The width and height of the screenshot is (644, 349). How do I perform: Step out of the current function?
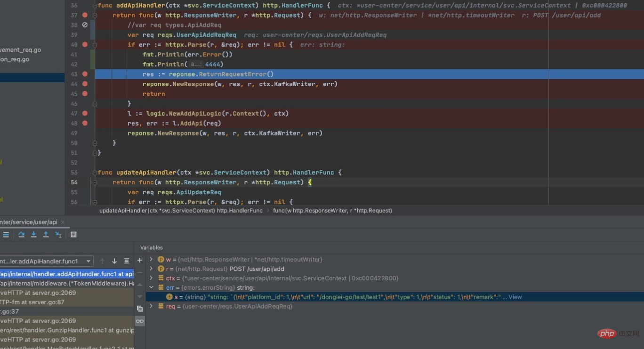click(46, 234)
